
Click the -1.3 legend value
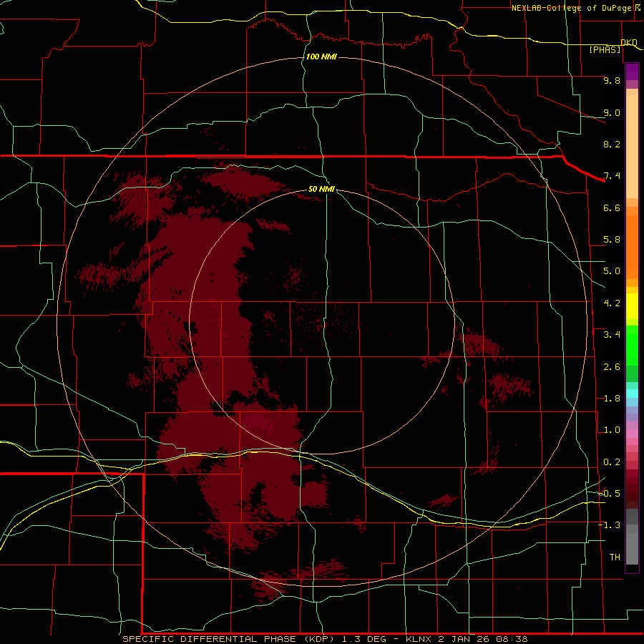coord(609,525)
